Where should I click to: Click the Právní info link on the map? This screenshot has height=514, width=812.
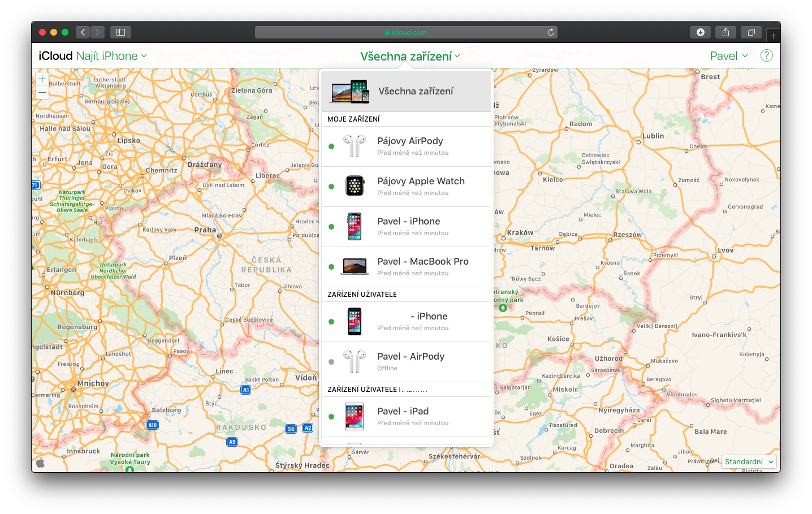700,461
